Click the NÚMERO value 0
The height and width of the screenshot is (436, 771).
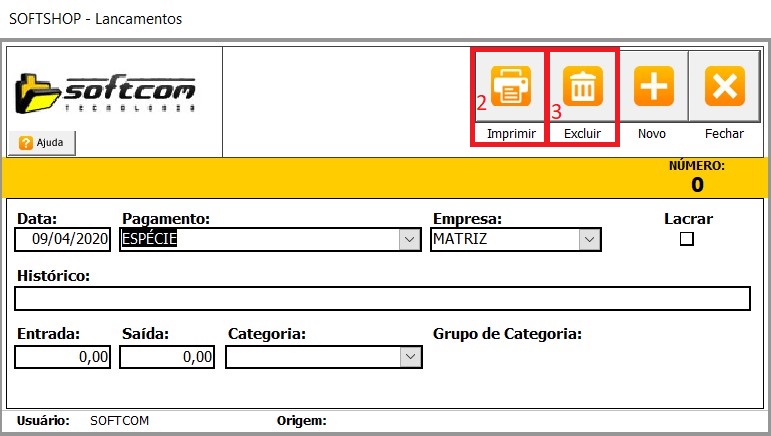click(696, 184)
